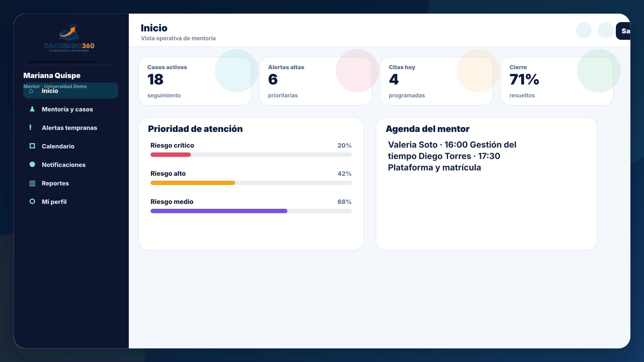Viewport: 644px width, 362px height.
Task: Click the dark 'Sa' header button
Action: click(623, 31)
